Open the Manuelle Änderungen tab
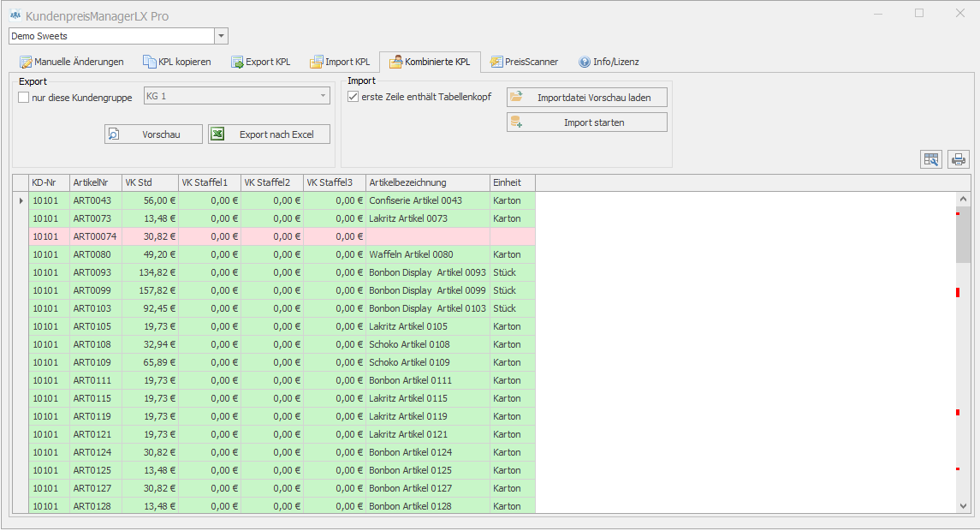Image resolution: width=980 pixels, height=531 pixels. point(72,62)
